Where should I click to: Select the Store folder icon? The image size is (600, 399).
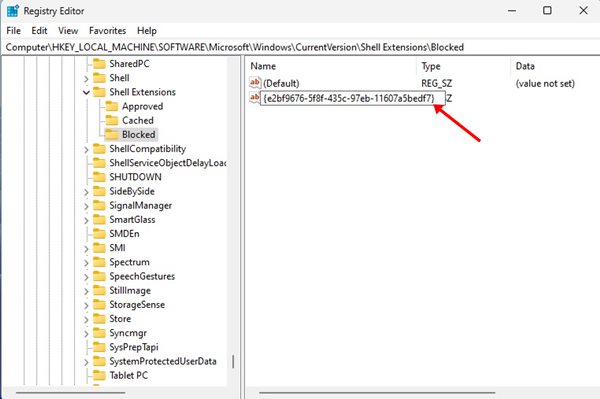pos(99,318)
